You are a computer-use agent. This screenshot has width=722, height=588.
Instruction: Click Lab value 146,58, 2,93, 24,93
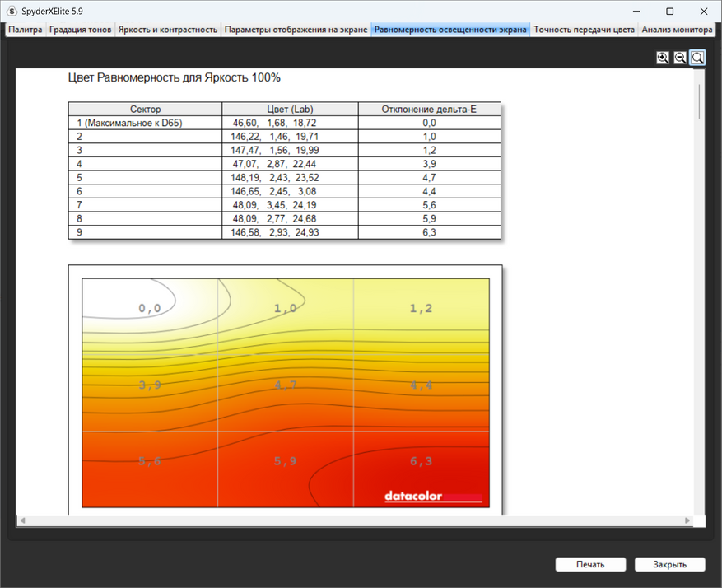point(274,232)
